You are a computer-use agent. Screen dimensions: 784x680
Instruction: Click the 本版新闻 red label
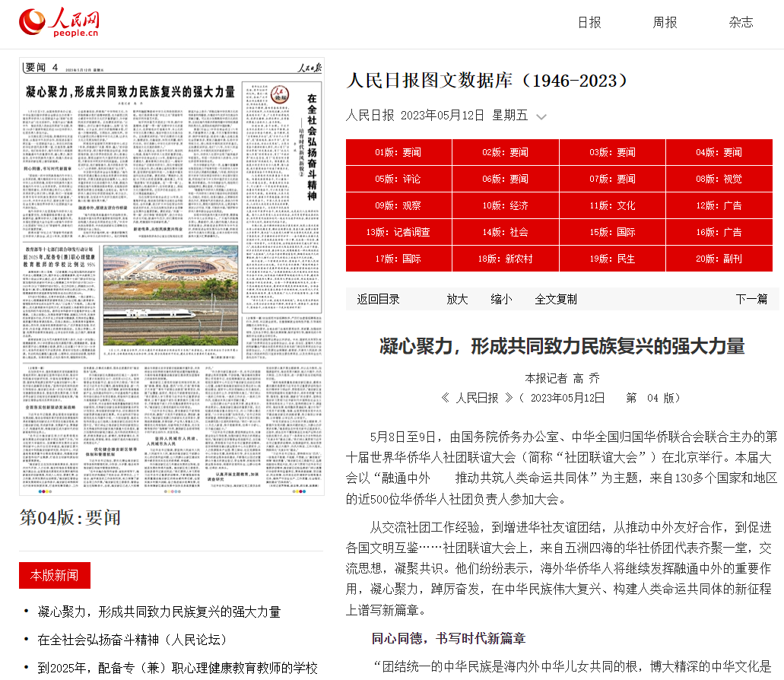(55, 575)
